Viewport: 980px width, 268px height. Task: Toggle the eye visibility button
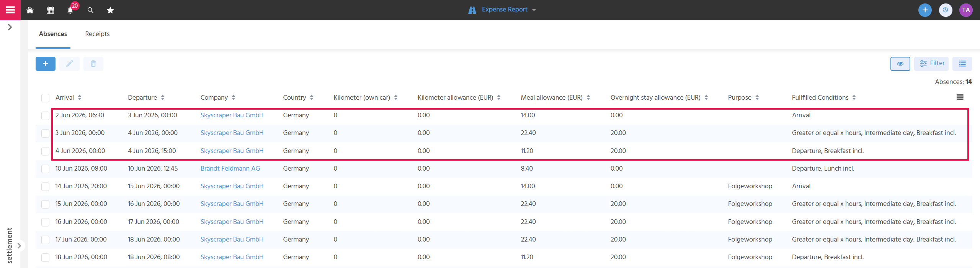point(900,64)
